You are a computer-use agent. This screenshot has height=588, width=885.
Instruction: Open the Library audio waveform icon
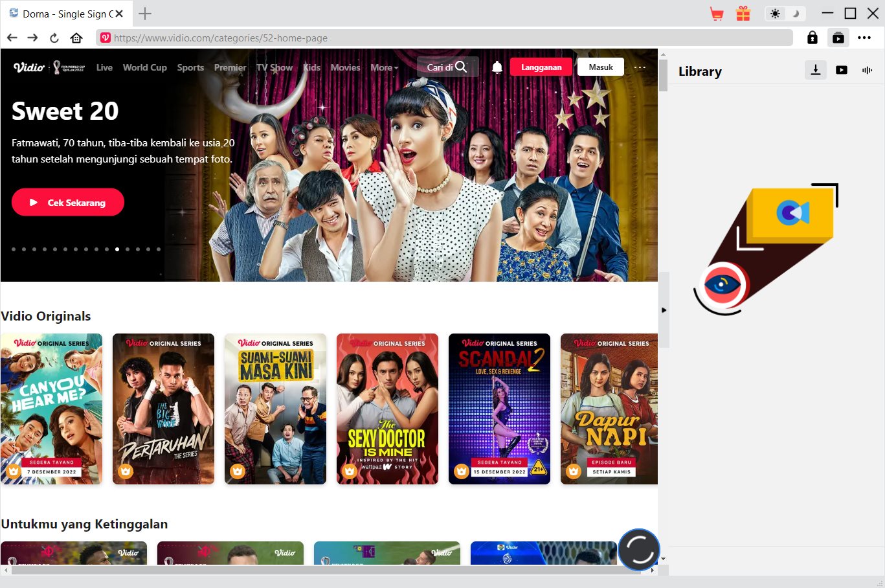click(x=867, y=70)
